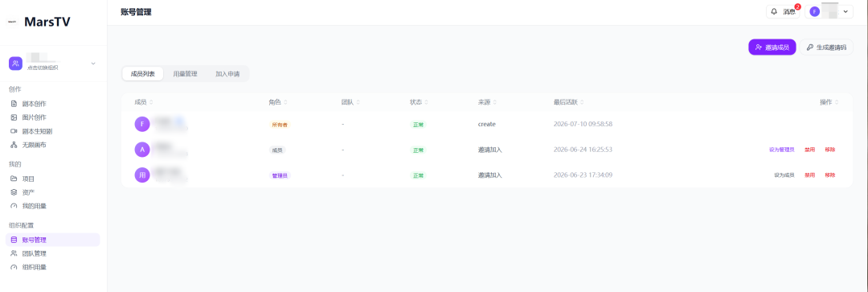The image size is (868, 292).
Task: Click the 资产 layers icon
Action: (14, 192)
